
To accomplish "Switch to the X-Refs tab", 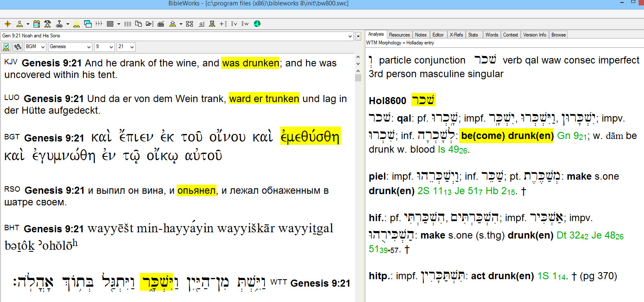I will [456, 35].
